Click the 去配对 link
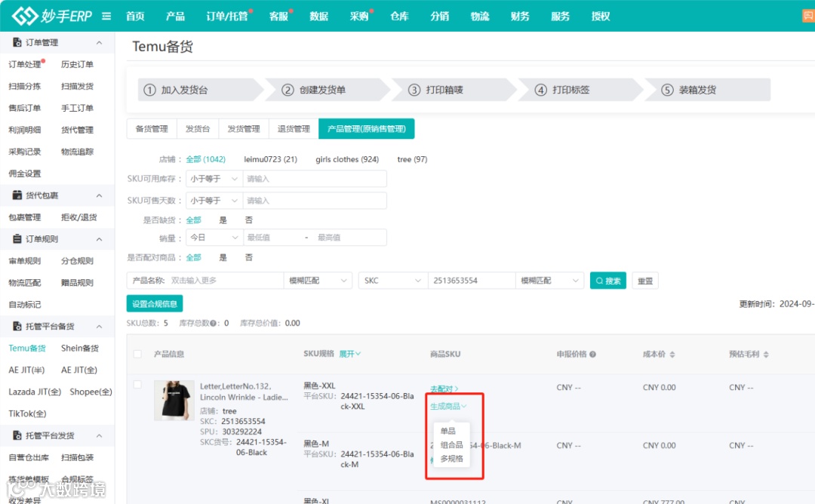The image size is (815, 504). click(444, 389)
